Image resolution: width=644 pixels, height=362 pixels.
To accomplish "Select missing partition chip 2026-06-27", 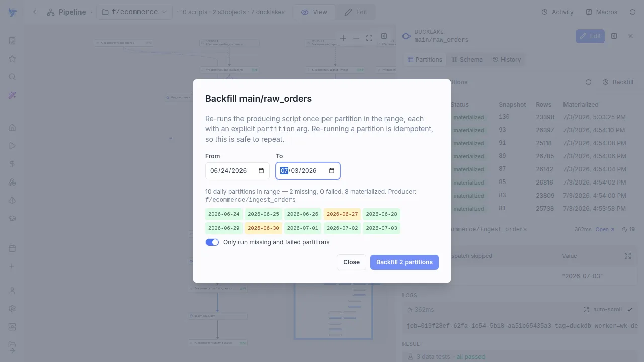I will (342, 214).
